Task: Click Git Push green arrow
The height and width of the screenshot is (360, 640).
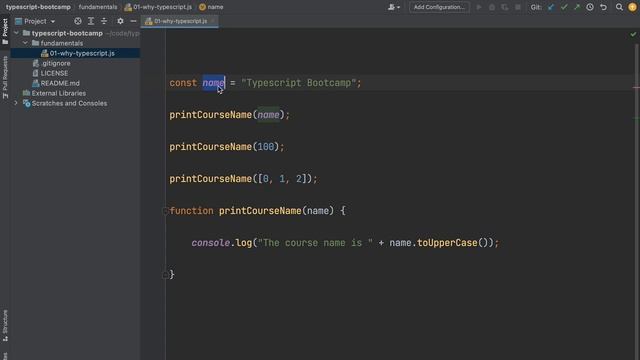Action: click(577, 7)
